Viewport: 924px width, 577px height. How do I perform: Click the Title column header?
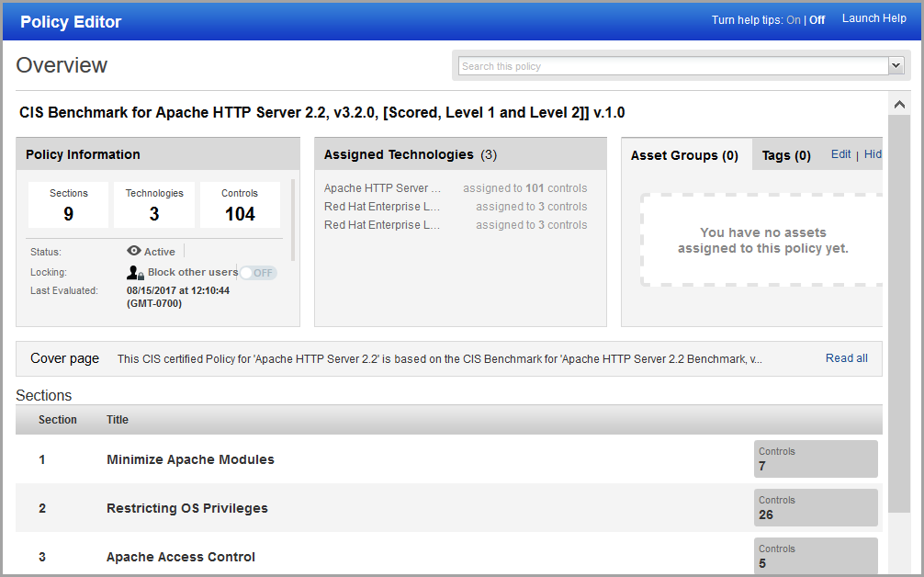pyautogui.click(x=118, y=420)
